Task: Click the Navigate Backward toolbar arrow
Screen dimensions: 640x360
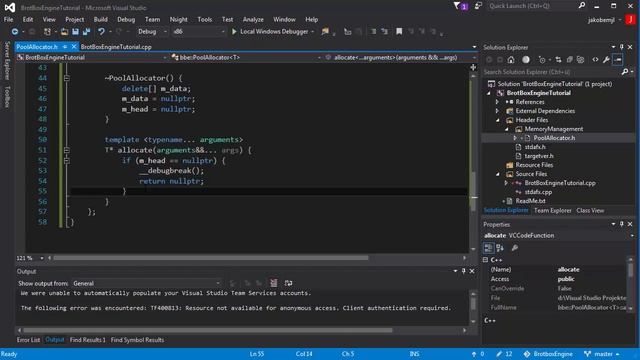Action: coord(15,31)
